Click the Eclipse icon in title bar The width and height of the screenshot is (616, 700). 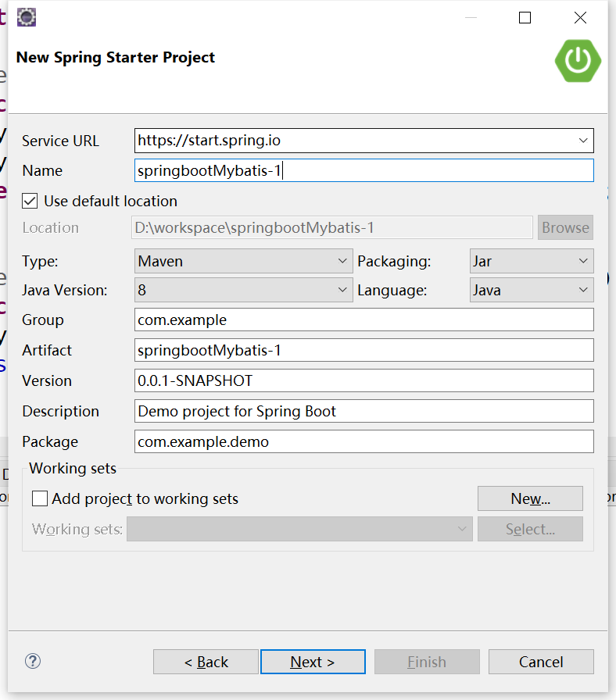point(26,16)
